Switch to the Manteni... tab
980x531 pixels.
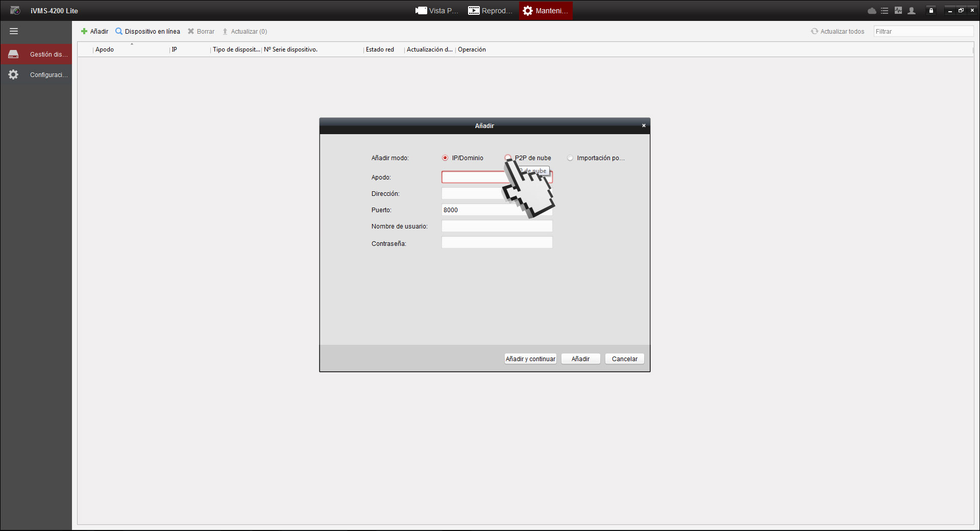coord(546,11)
